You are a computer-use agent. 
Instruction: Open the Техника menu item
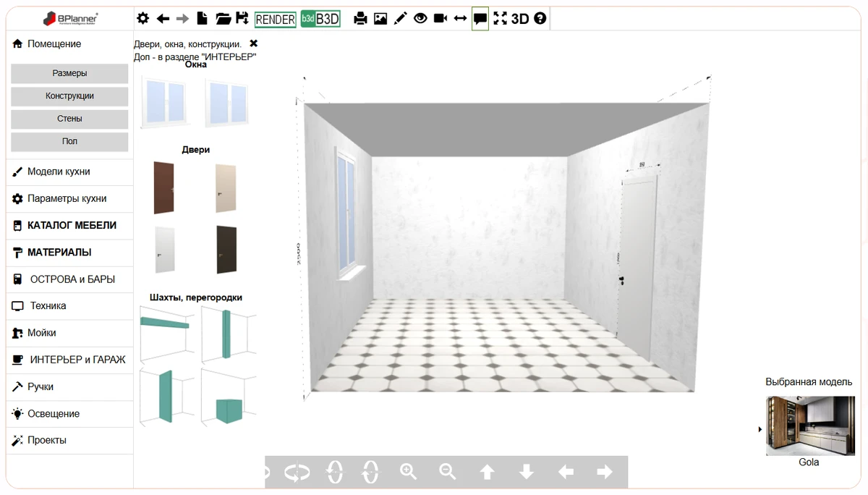click(x=48, y=306)
